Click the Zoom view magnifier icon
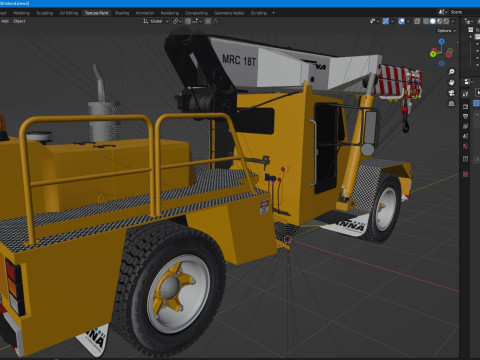 coord(452,72)
